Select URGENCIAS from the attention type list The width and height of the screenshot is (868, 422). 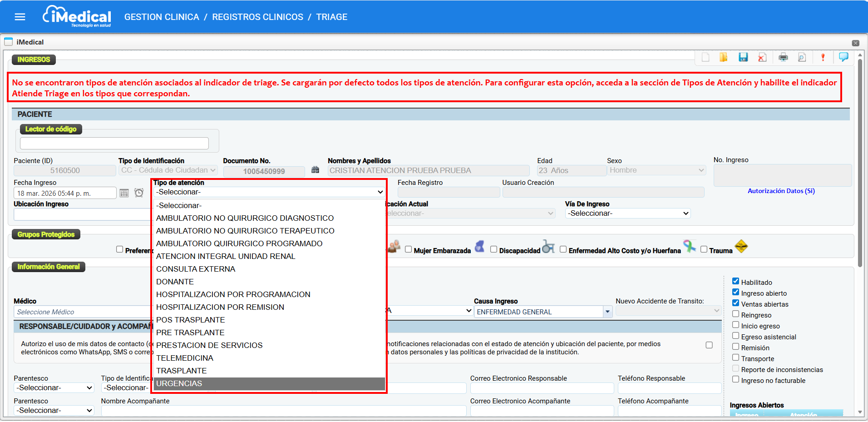(x=179, y=383)
